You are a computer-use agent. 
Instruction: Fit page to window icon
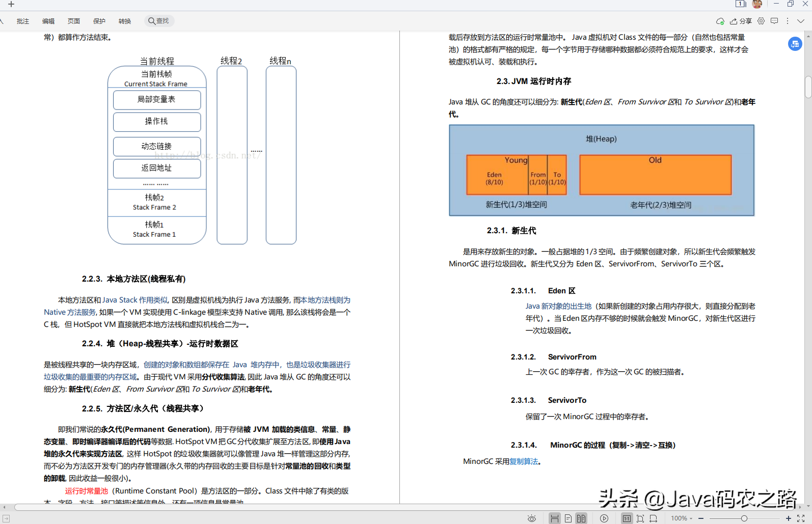tap(640, 518)
